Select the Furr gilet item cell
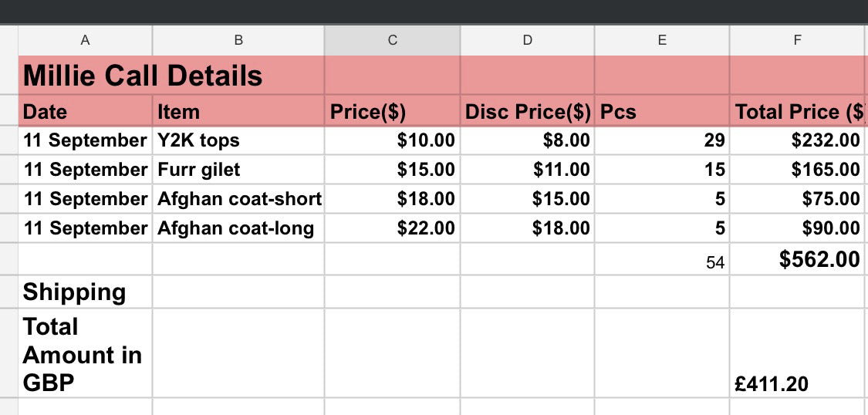The image size is (868, 415). click(x=238, y=170)
